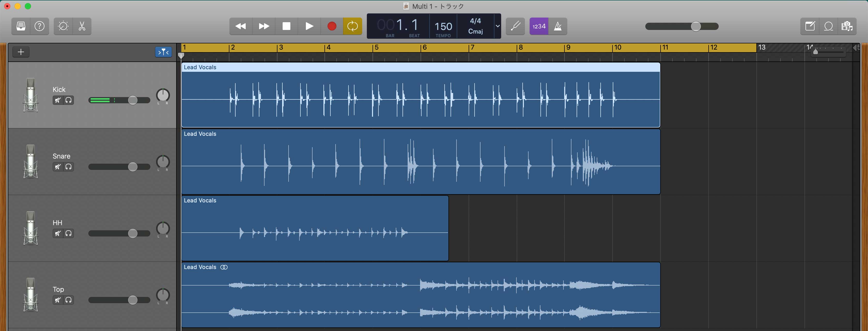868x331 pixels.
Task: Open the Smart Controls dial
Action: tap(63, 26)
